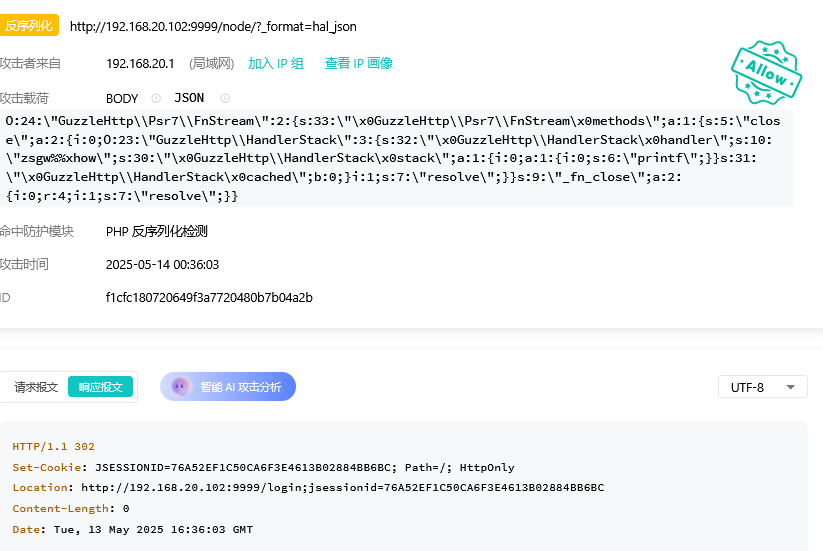Click the JSON payload label
The height and width of the screenshot is (551, 823).
click(189, 98)
